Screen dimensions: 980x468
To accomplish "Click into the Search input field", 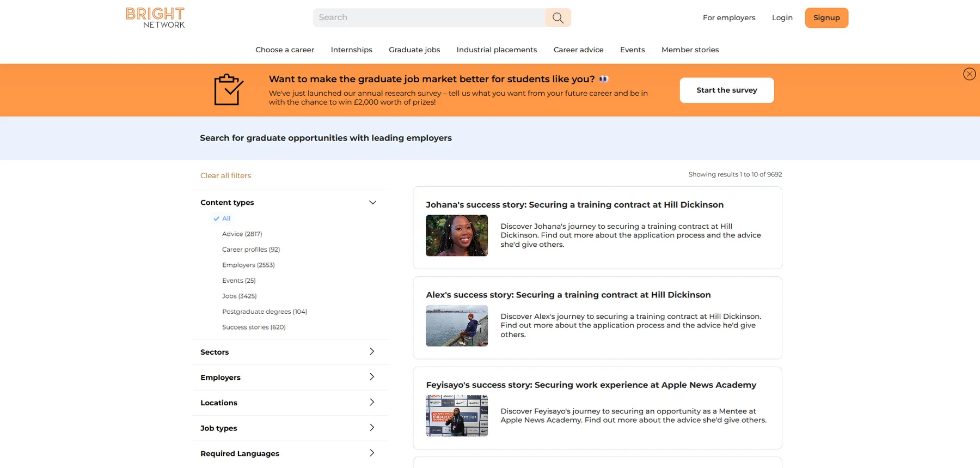I will point(429,17).
